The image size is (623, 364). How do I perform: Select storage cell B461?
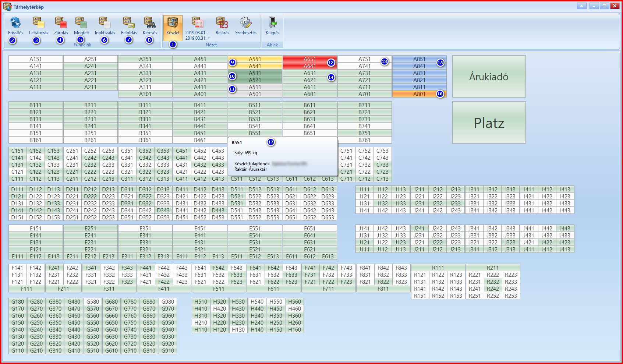[x=200, y=140]
